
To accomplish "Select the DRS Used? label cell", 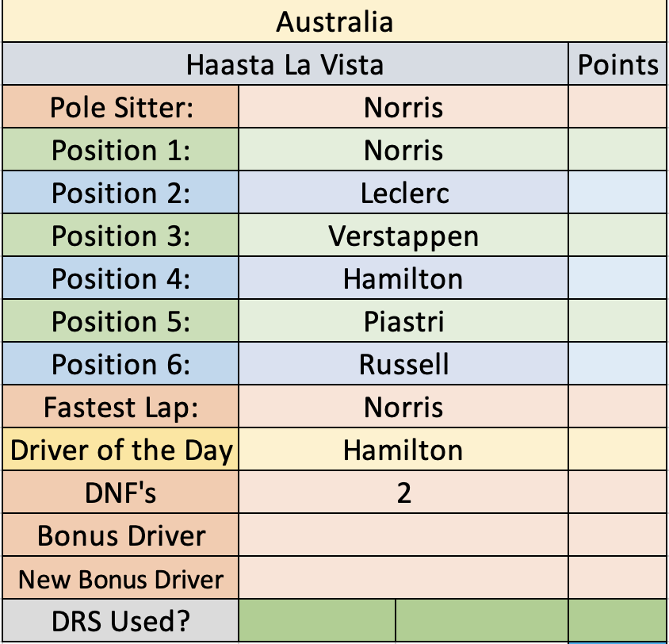I will (120, 620).
